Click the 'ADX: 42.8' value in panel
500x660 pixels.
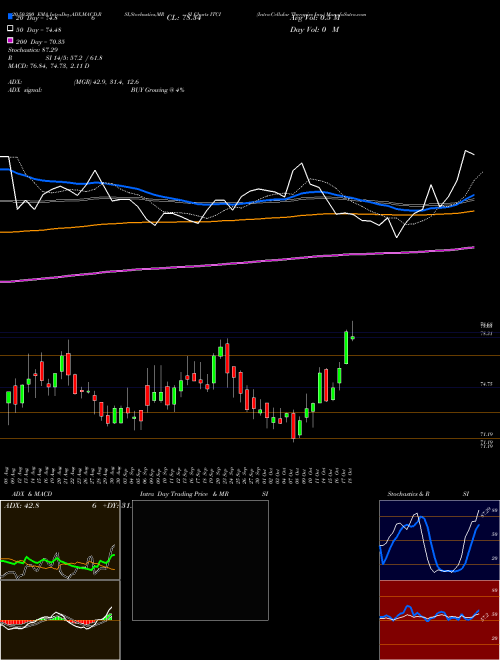click(x=21, y=506)
